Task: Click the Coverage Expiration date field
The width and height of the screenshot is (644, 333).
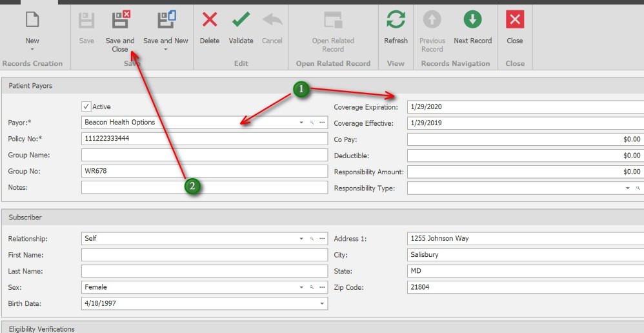Action: (x=525, y=106)
